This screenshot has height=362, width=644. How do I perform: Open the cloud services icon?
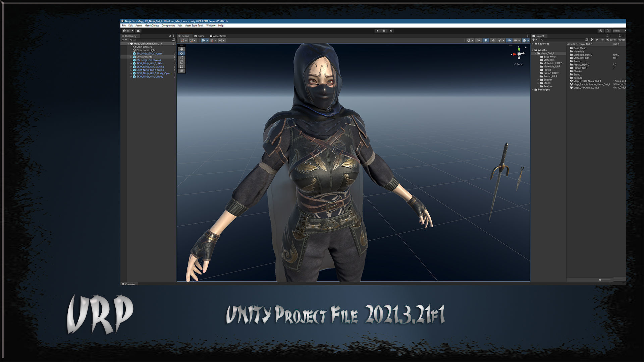138,31
